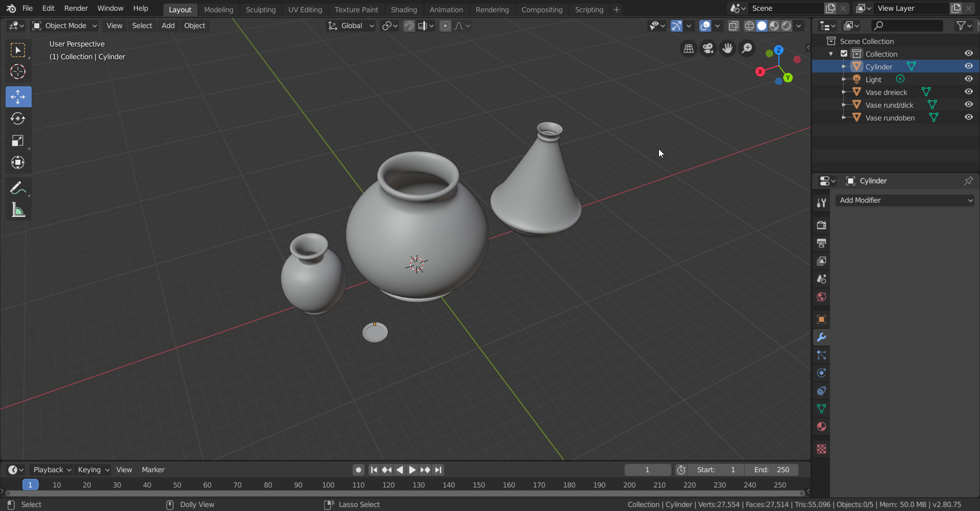This screenshot has width=980, height=511.
Task: Open Output properties tab
Action: (821, 243)
